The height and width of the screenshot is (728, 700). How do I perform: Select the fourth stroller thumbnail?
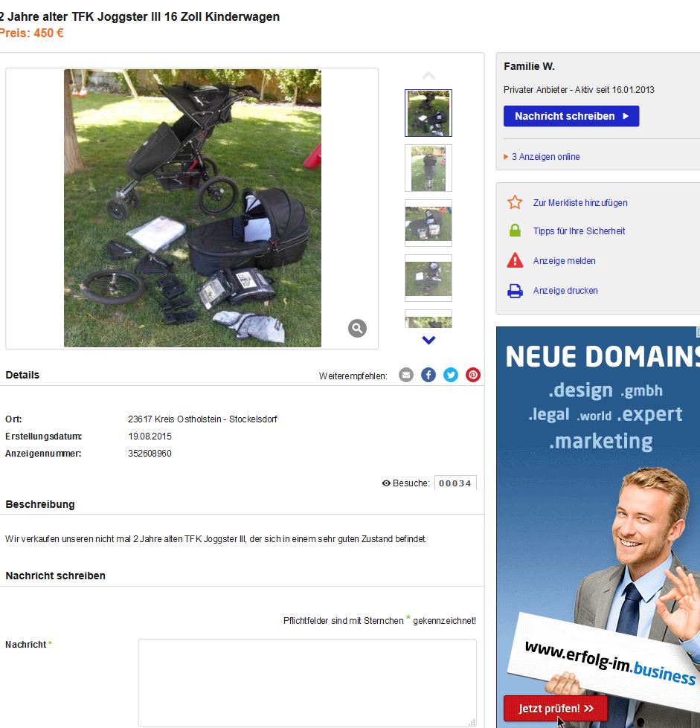(428, 278)
